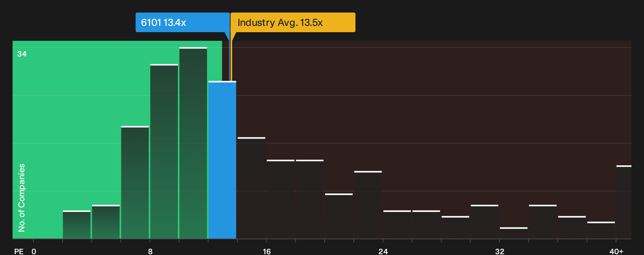
Task: Select the 40+ PE overflow bar
Action: pyautogui.click(x=624, y=202)
